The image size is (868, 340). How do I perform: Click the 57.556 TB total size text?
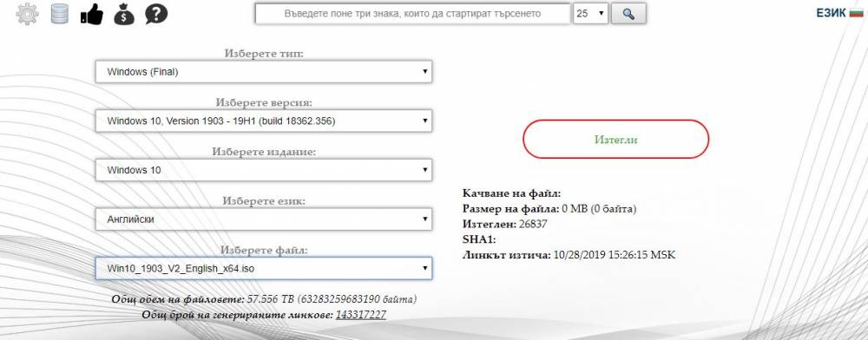(264, 299)
